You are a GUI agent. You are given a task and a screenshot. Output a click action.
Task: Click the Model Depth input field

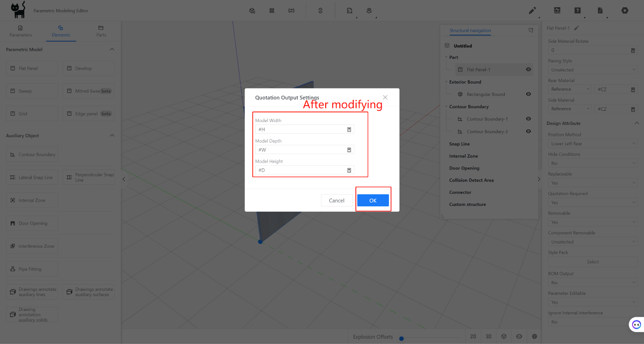[x=304, y=150]
